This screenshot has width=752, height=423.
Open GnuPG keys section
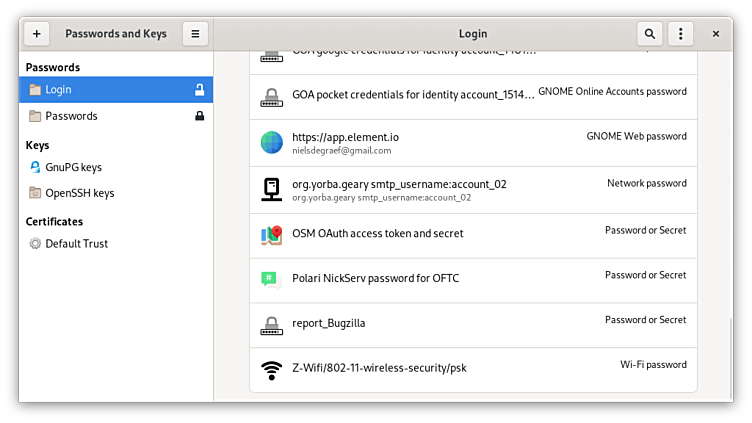73,168
